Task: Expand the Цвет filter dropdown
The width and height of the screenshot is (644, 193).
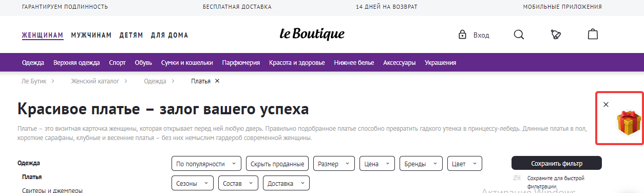Action: click(465, 164)
